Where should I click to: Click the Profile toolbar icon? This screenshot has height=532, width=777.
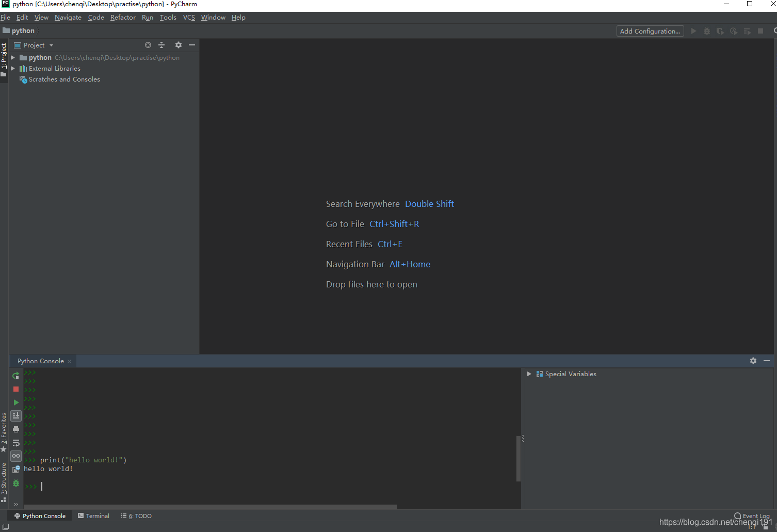click(x=734, y=31)
